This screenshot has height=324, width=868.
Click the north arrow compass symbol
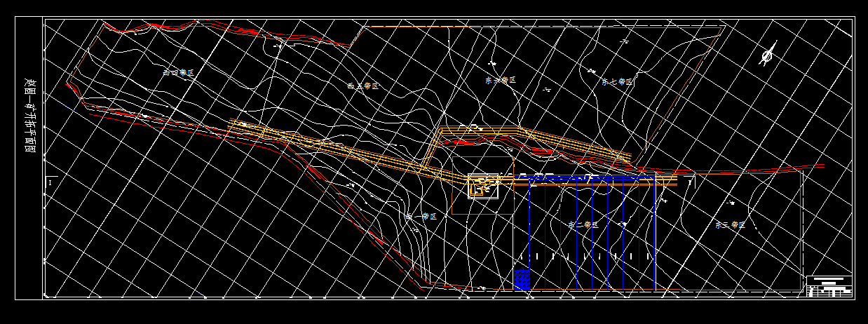pos(768,54)
